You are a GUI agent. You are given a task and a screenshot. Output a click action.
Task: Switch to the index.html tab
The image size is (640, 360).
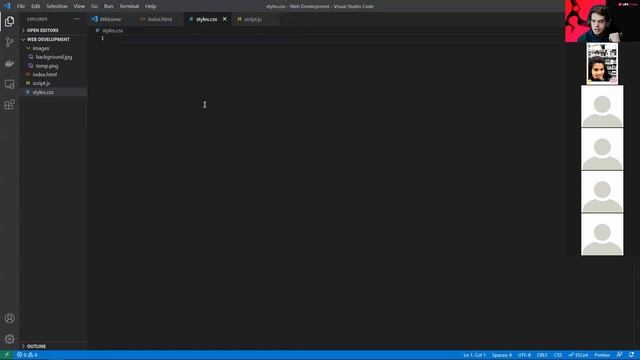160,19
